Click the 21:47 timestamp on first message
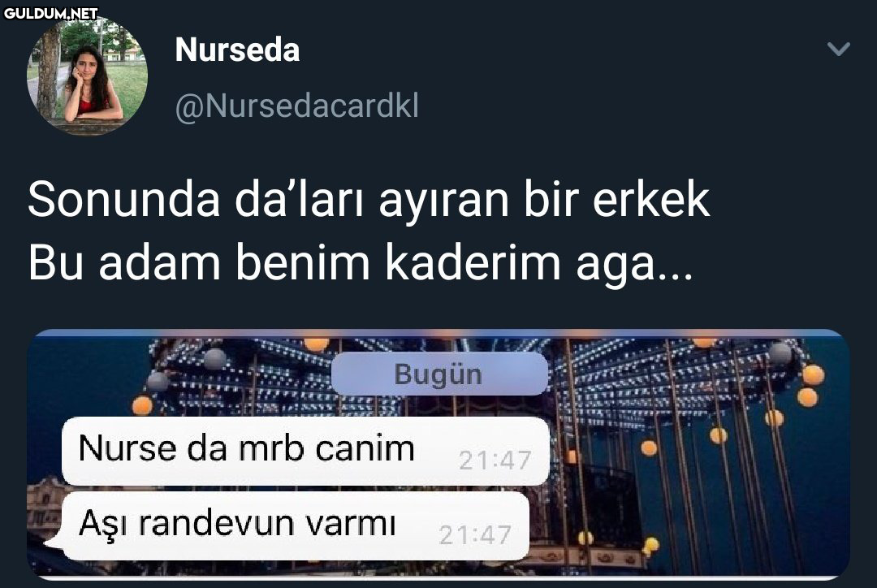The image size is (877, 588). click(495, 460)
